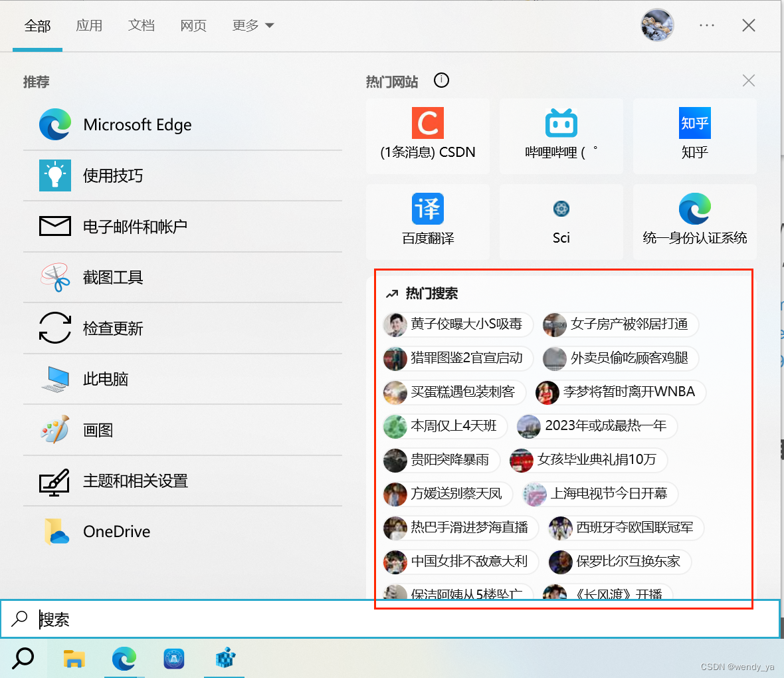Switch to the 文档 tab
The height and width of the screenshot is (678, 784).
coord(141,25)
